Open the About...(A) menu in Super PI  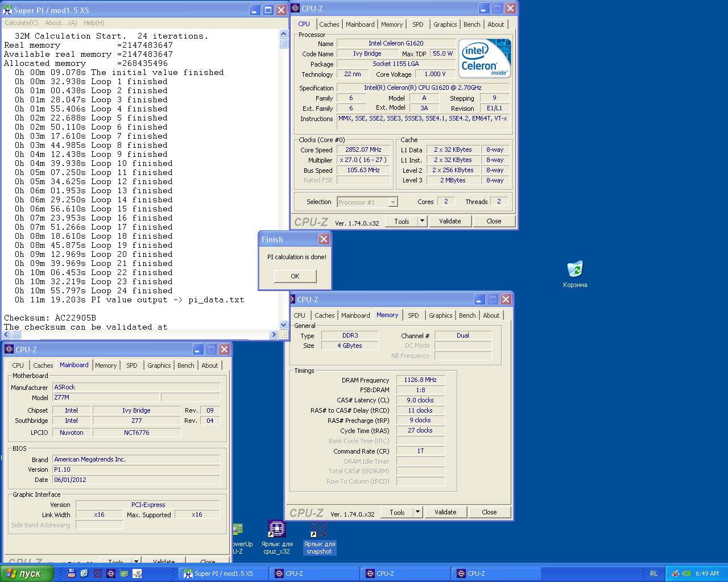tap(61, 23)
